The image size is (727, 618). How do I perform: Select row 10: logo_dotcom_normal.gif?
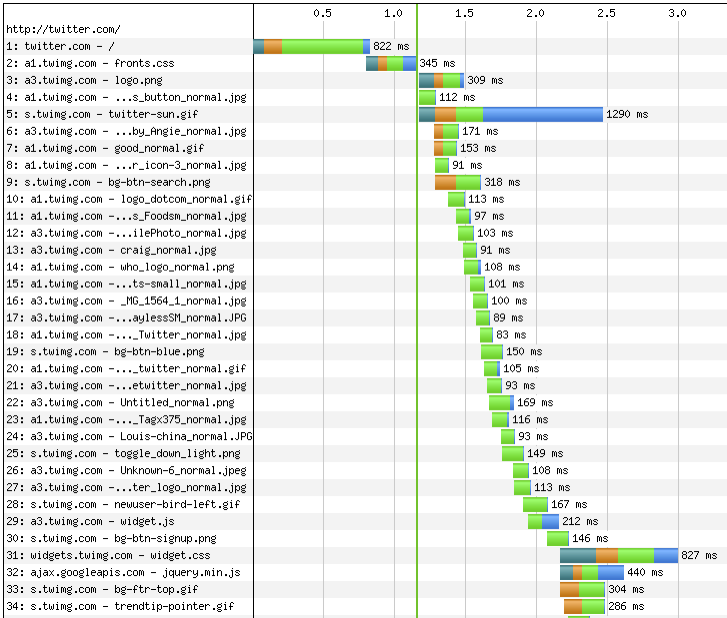pyautogui.click(x=129, y=199)
